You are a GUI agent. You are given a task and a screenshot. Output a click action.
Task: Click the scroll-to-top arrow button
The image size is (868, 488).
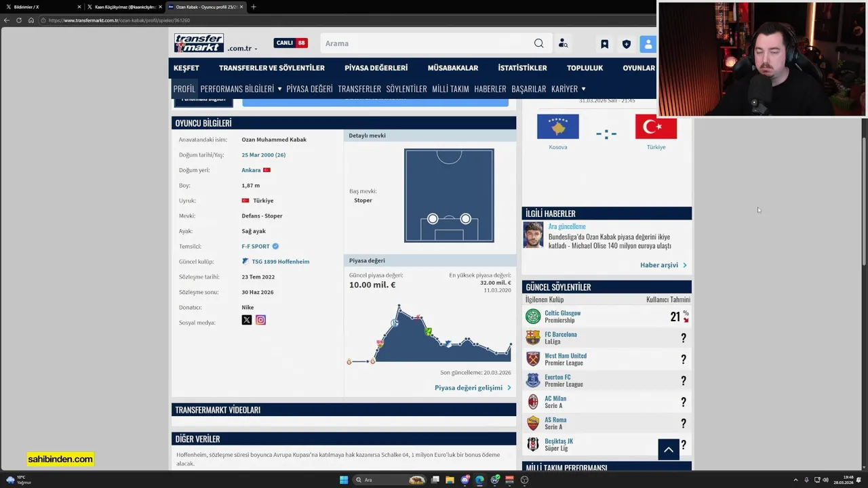coord(669,449)
